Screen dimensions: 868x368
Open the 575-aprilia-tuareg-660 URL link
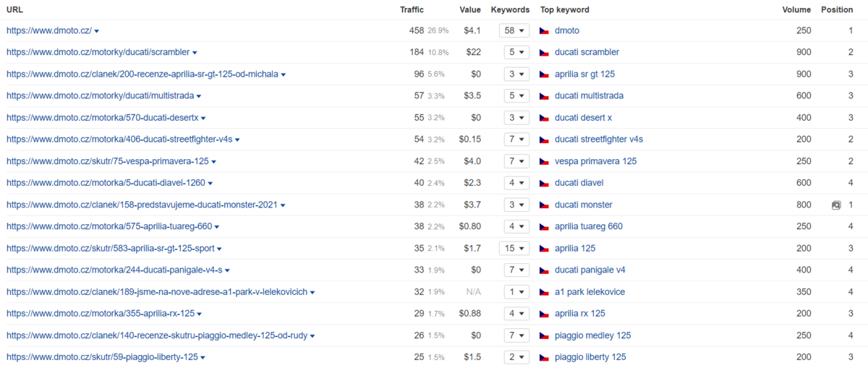coord(109,227)
